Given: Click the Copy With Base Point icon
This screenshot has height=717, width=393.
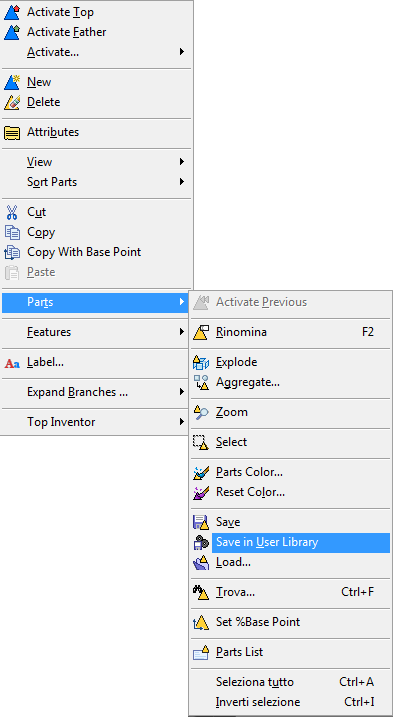Looking at the screenshot, I should coord(12,252).
